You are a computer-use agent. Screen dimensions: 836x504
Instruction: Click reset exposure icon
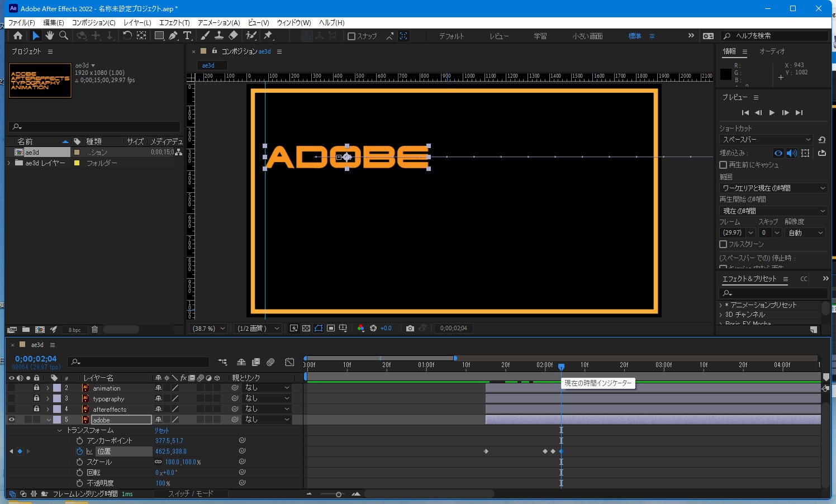tap(373, 329)
